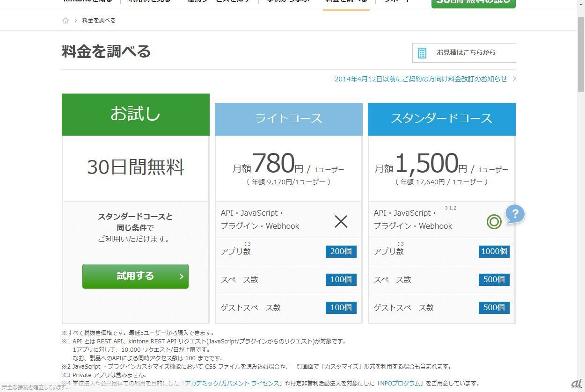Select the 200個 app count badge
585x392 pixels.
(x=341, y=251)
